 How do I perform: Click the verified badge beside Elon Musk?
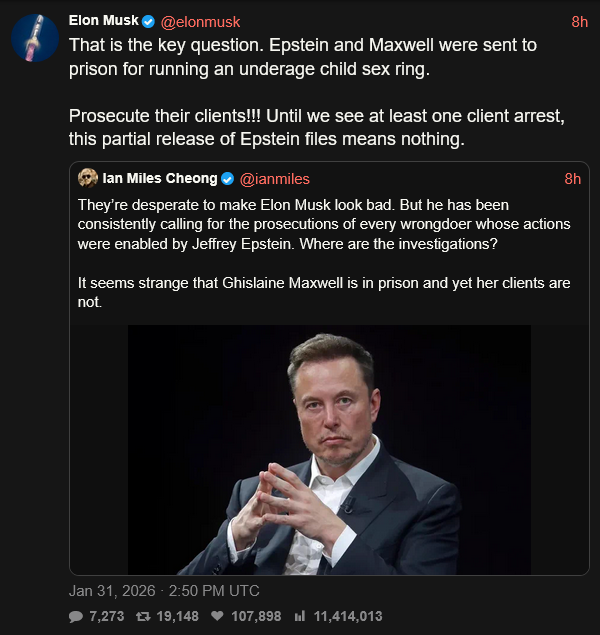pos(149,21)
